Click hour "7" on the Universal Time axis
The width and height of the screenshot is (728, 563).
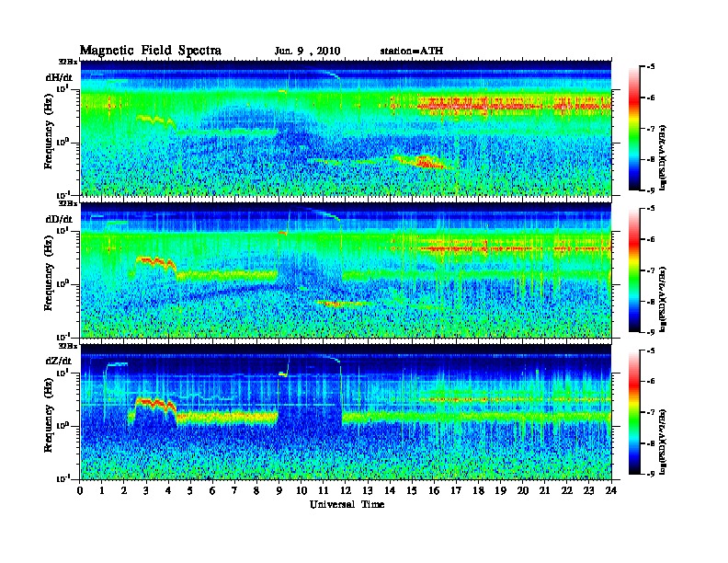tap(235, 491)
